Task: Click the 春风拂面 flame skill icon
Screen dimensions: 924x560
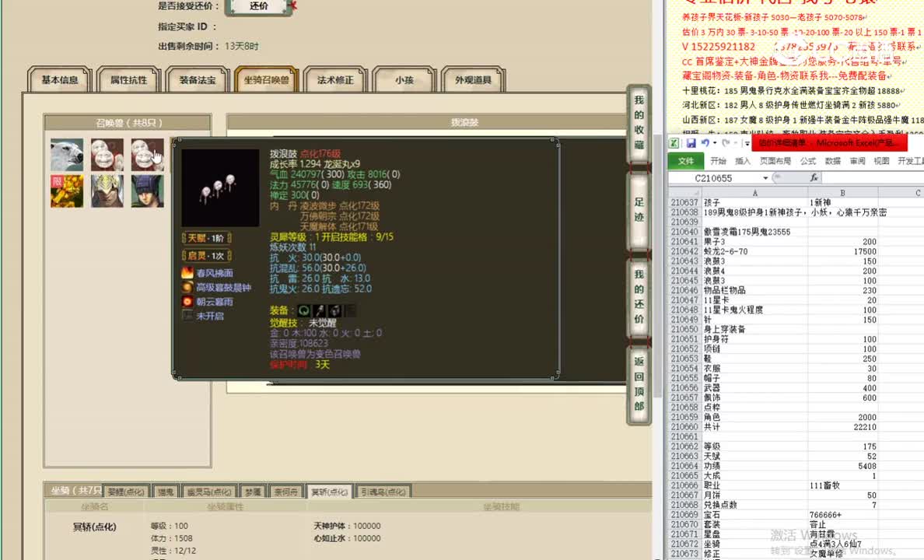Action: click(x=187, y=273)
